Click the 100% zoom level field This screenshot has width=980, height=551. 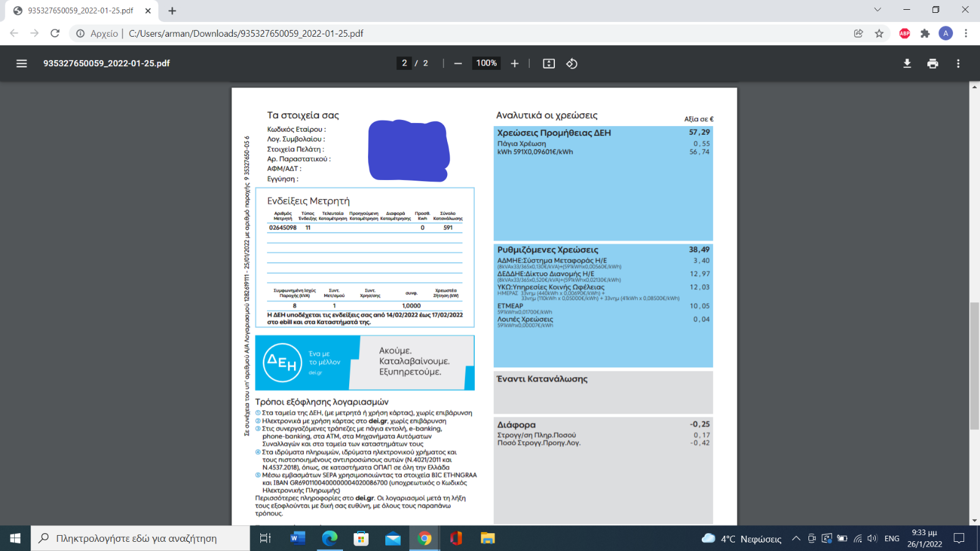click(486, 63)
